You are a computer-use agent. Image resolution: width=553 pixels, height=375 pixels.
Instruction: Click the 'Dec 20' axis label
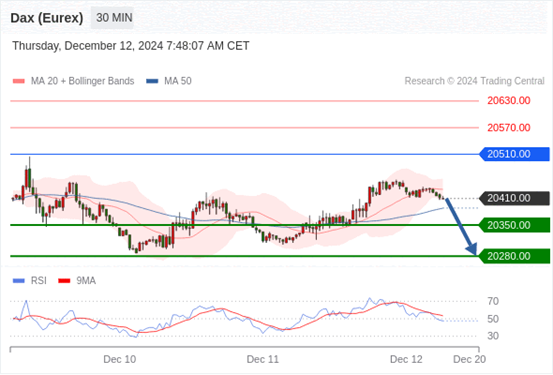[x=469, y=359]
